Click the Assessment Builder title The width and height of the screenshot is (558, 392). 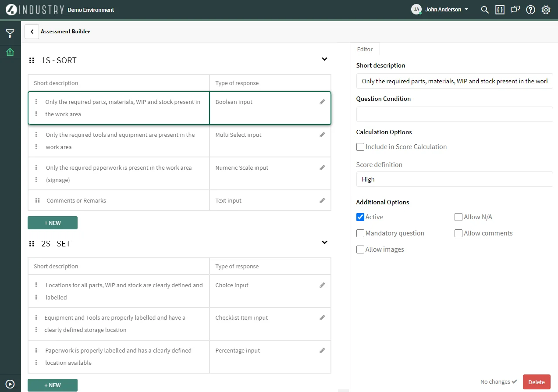pos(65,32)
